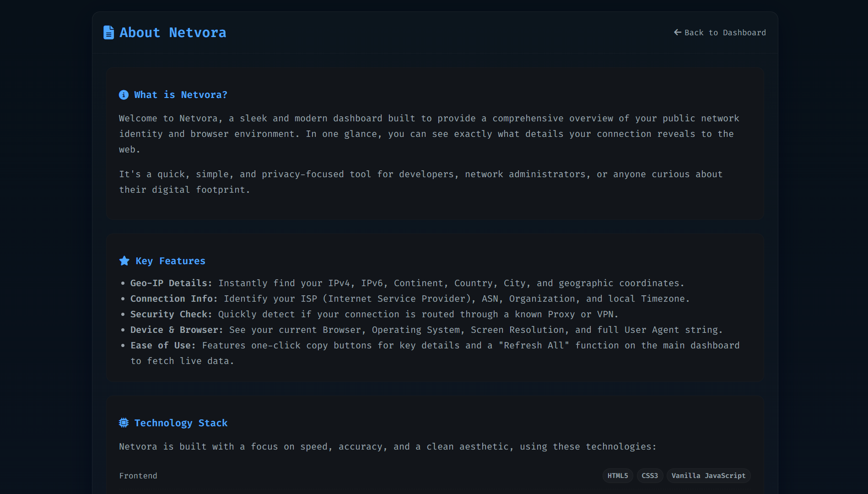Click the What is Netvora? heading

(x=180, y=95)
